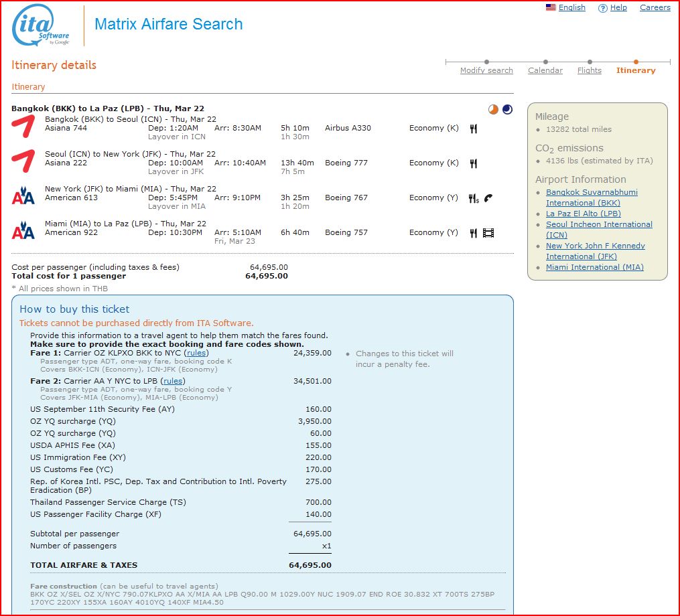This screenshot has height=616, width=680.
Task: Click the progress dot above Modify search
Action: click(x=486, y=62)
